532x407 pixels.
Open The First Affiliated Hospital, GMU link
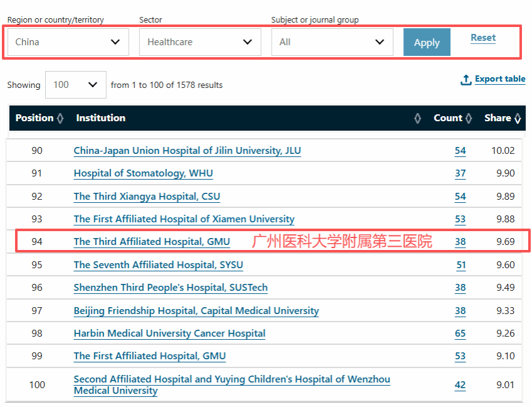pyautogui.click(x=149, y=356)
